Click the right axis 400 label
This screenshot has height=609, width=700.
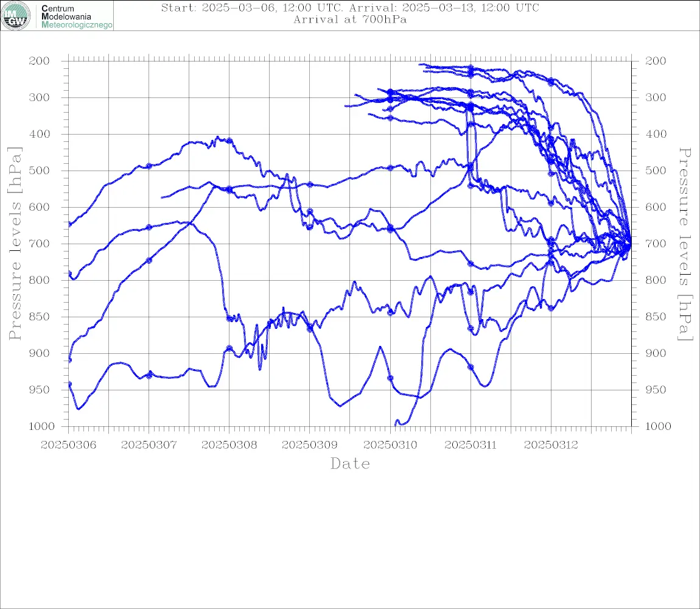656,134
